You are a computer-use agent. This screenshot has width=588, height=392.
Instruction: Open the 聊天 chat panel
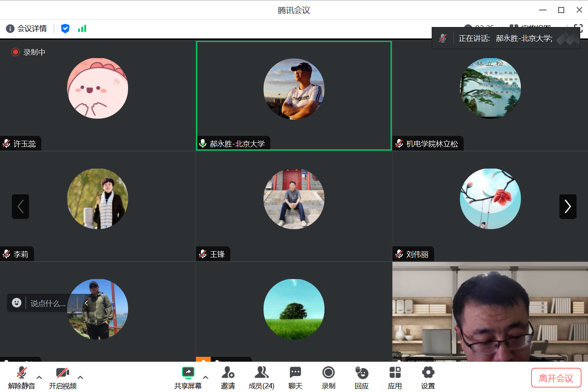[295, 378]
